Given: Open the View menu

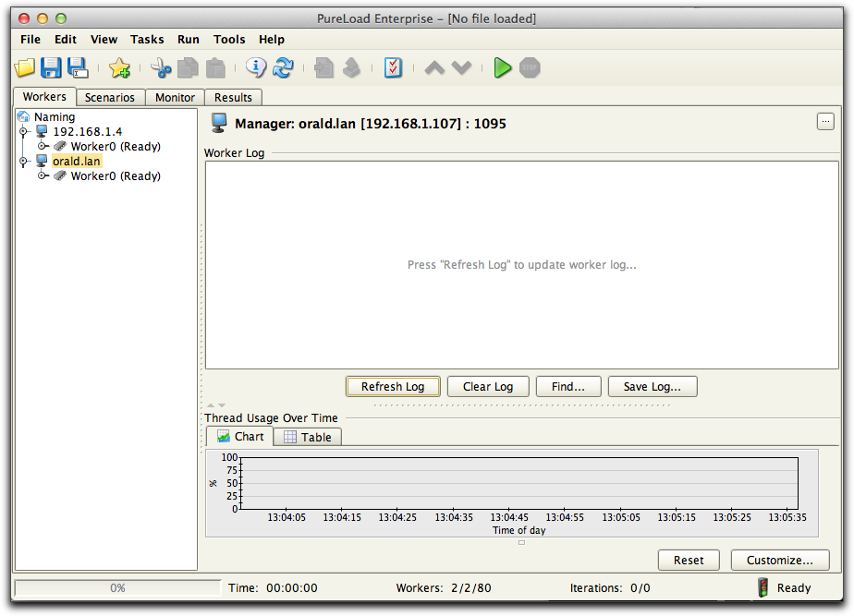Looking at the screenshot, I should [104, 39].
